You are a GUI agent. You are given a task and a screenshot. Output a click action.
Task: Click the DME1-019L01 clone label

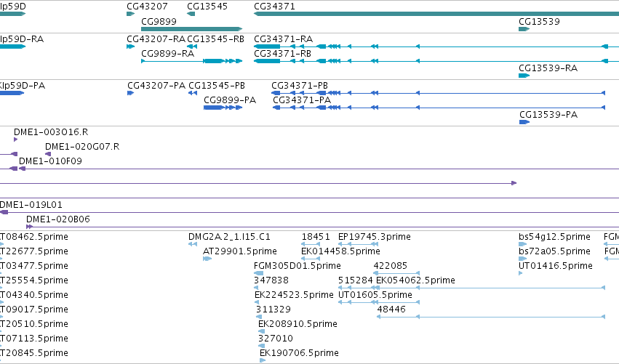pos(31,205)
